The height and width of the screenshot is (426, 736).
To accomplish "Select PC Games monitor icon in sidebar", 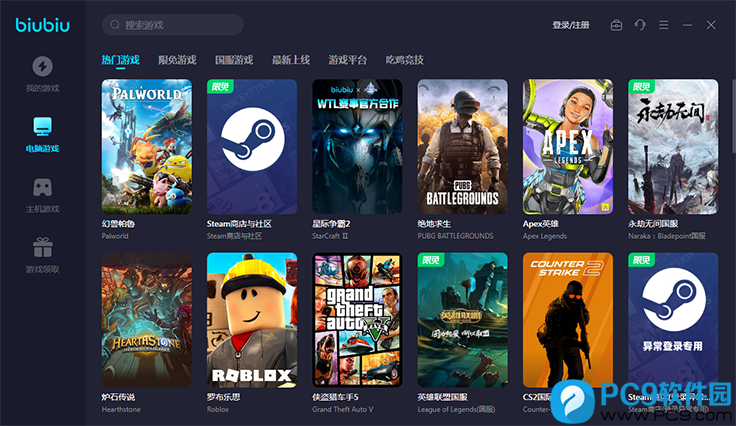I will point(42,126).
